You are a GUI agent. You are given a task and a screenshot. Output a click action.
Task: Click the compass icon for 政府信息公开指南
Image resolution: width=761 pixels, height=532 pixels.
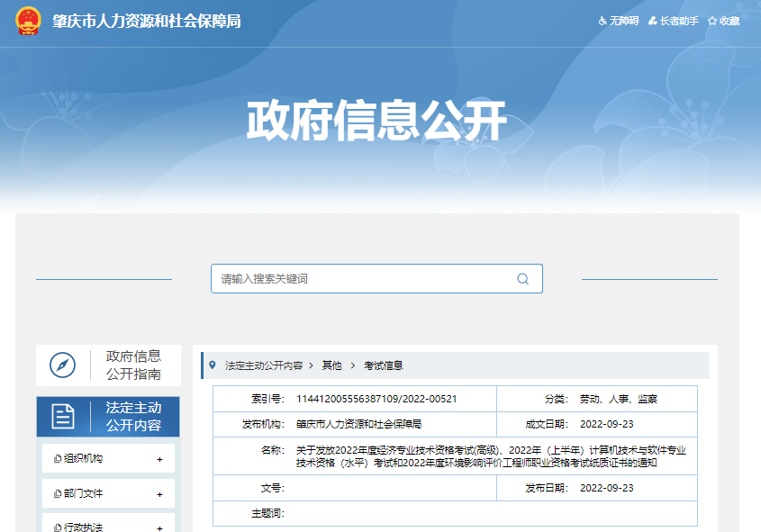(63, 365)
